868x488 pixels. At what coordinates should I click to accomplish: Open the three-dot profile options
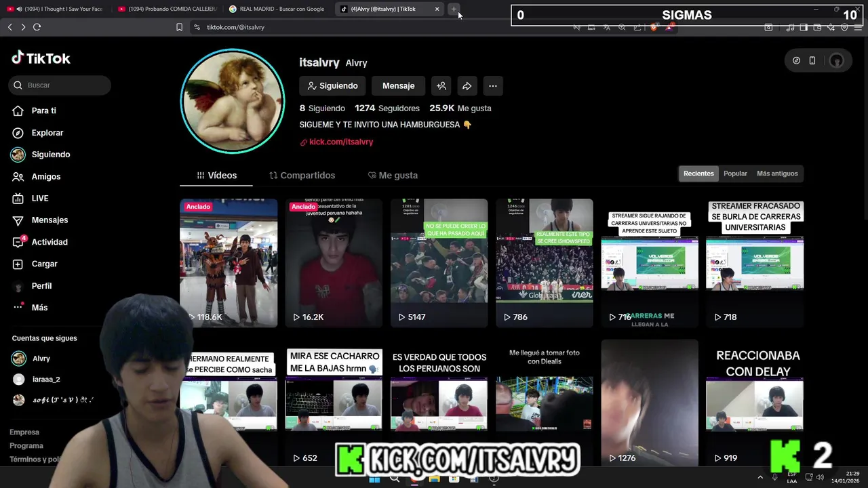click(493, 86)
